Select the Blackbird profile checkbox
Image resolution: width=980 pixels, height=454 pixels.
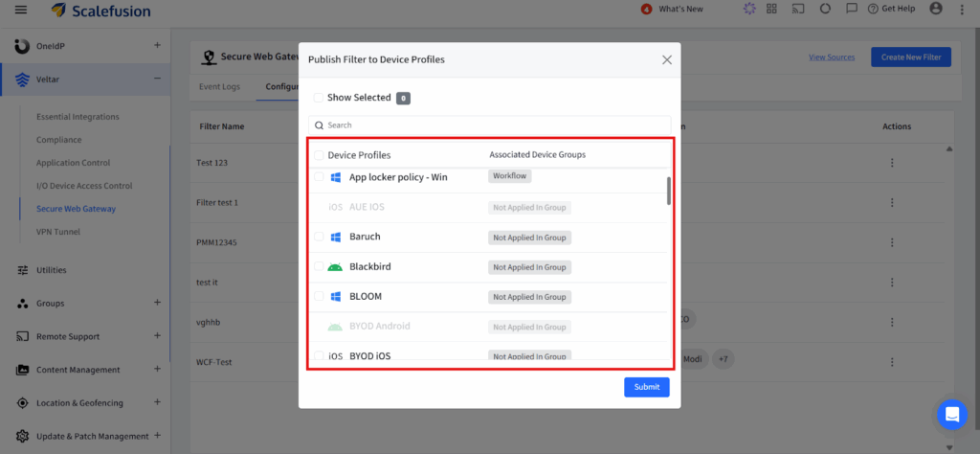(319, 266)
